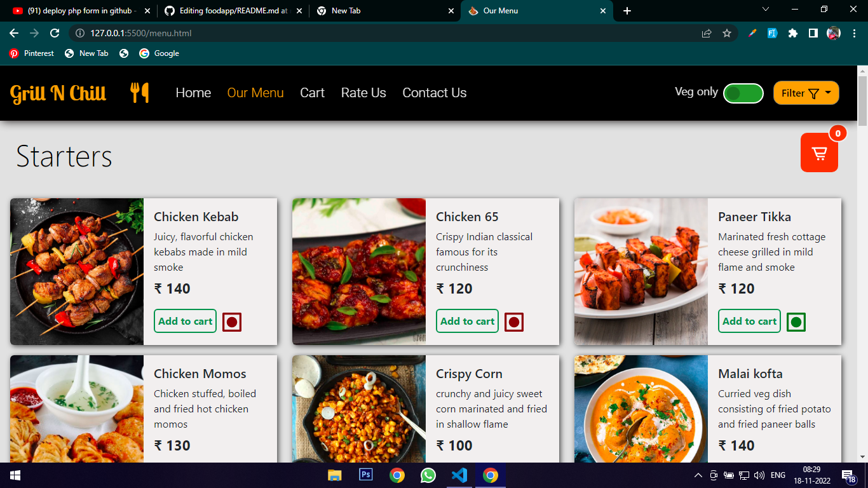This screenshot has height=488, width=868.
Task: Expand the Filter dropdown
Action: tap(806, 93)
